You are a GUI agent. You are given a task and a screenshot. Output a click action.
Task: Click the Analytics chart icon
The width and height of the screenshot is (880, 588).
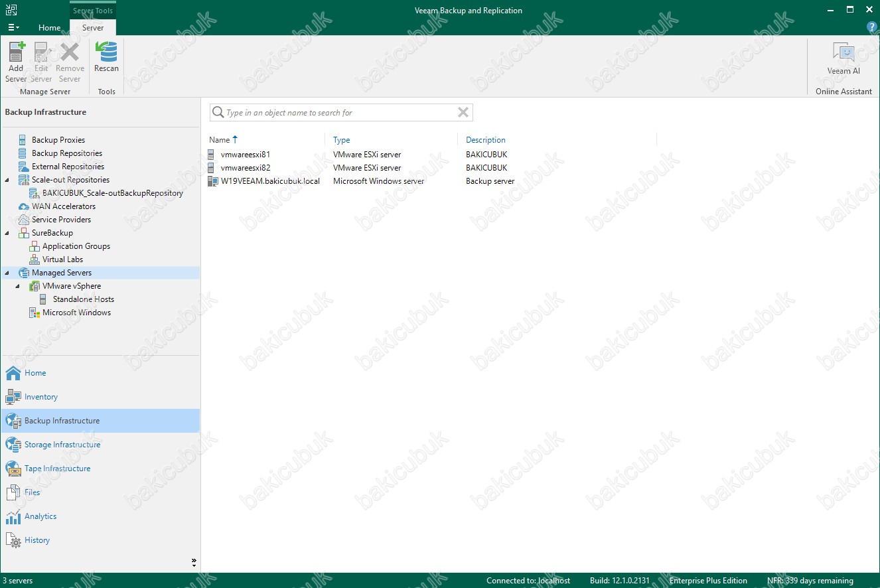click(x=13, y=516)
